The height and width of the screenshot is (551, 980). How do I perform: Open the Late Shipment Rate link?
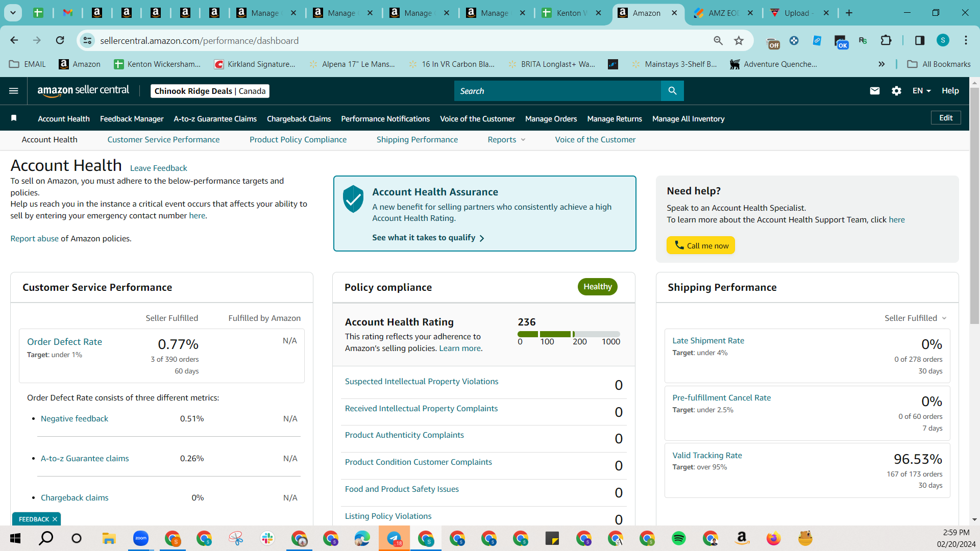[708, 341]
